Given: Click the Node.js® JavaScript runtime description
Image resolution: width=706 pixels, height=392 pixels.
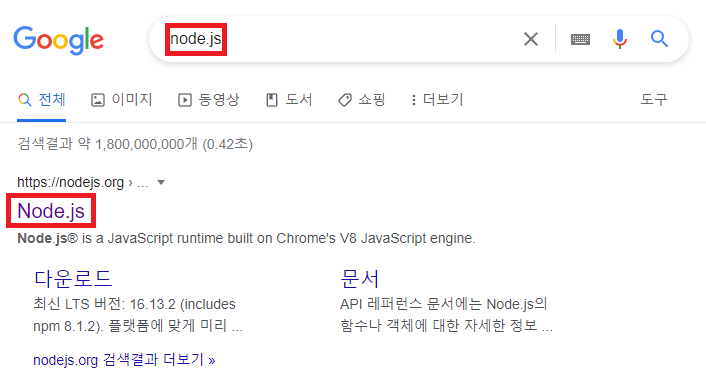Looking at the screenshot, I should (x=246, y=238).
